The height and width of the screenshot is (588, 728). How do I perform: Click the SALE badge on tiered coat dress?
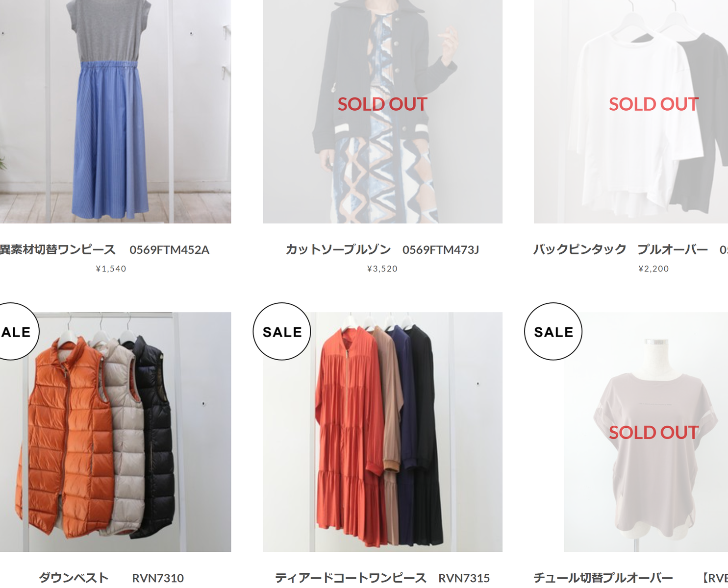point(282,332)
